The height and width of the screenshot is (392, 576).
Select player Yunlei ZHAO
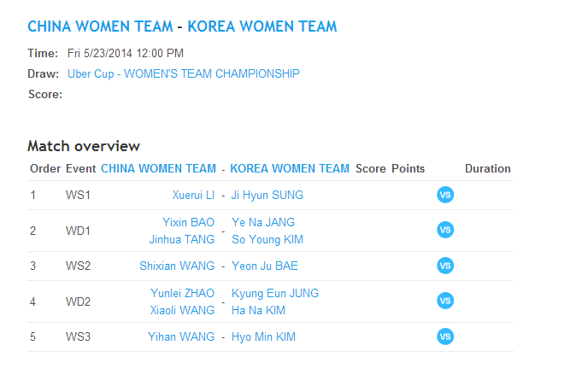point(182,293)
